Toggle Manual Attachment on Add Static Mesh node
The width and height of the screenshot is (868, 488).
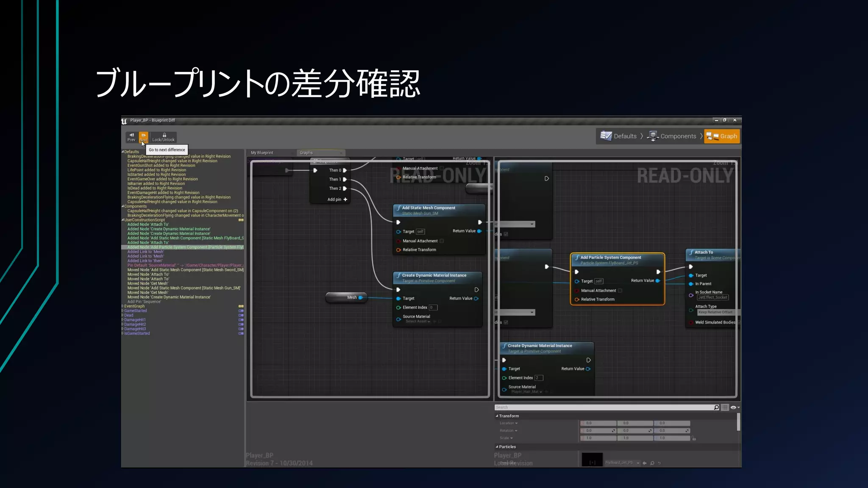click(442, 241)
